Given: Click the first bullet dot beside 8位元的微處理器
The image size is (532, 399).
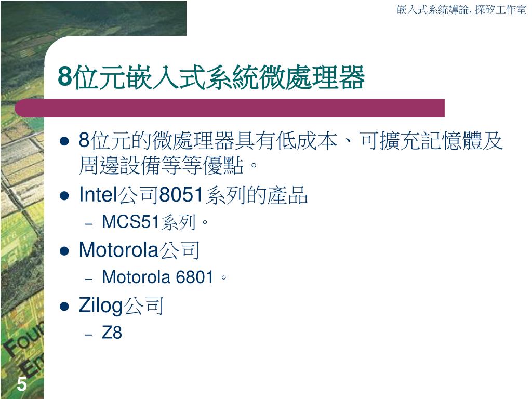Looking at the screenshot, I should pos(64,141).
